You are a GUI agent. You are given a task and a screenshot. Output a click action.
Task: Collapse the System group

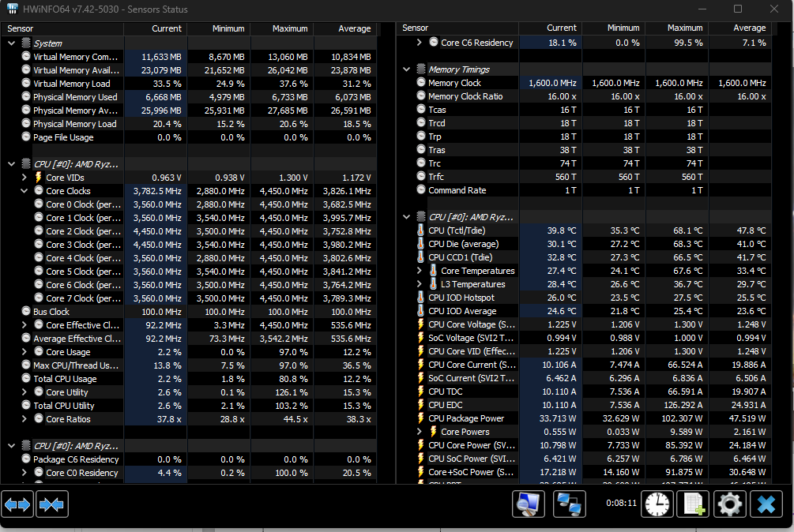11,43
